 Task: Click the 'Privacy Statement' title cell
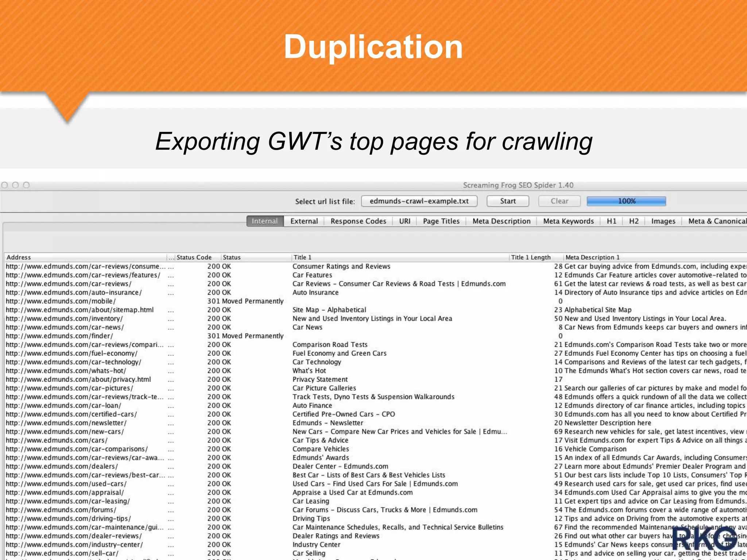pyautogui.click(x=320, y=380)
